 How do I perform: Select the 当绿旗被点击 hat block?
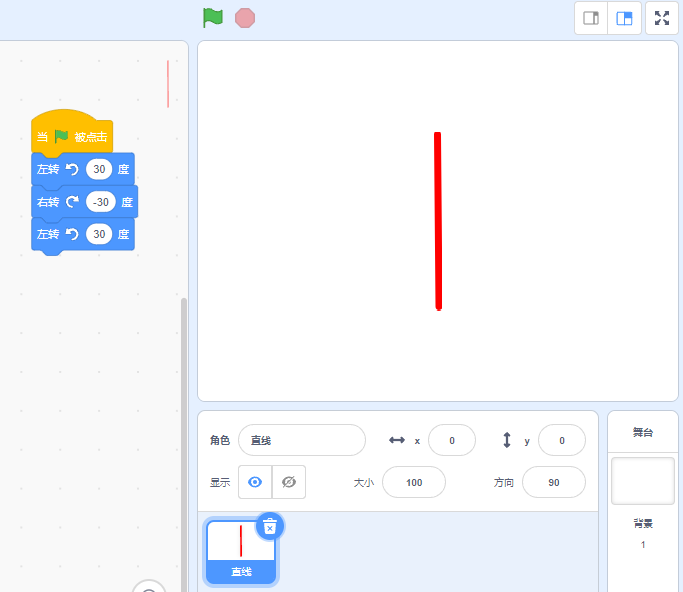72,133
